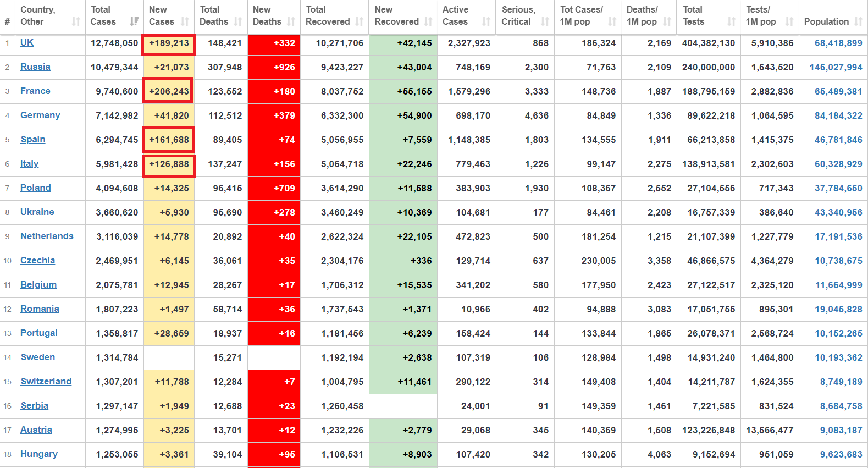
Task: Go to the Germany country page
Action: pyautogui.click(x=40, y=115)
